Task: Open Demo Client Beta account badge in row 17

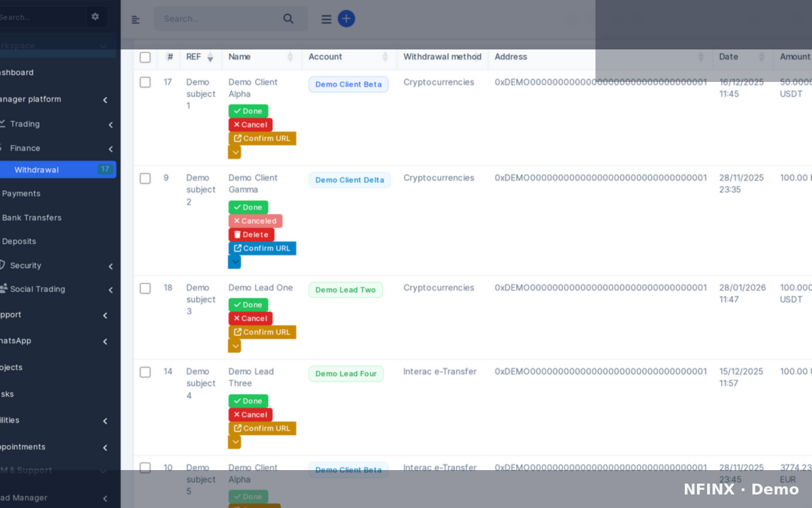Action: (348, 85)
